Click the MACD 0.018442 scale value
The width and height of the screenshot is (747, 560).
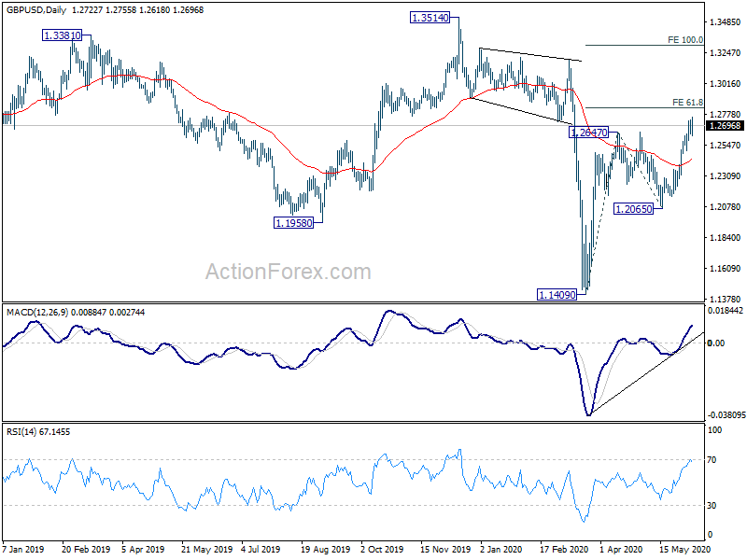[726, 311]
